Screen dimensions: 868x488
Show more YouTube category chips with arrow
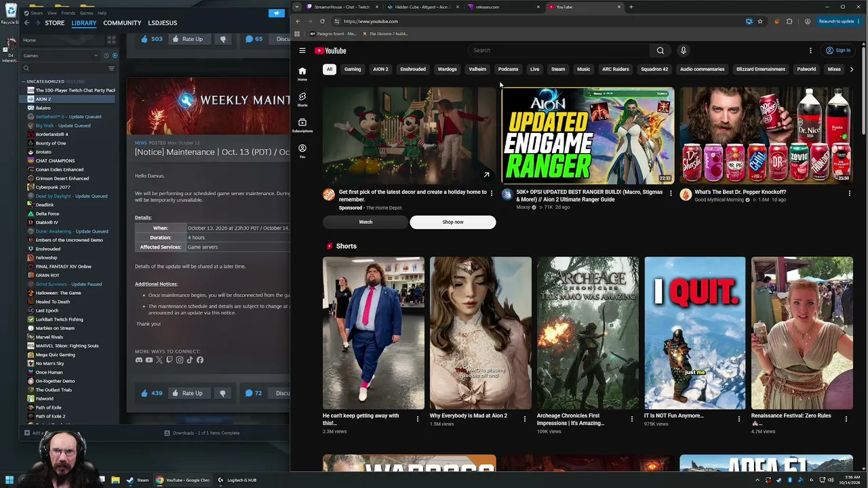pyautogui.click(x=852, y=69)
